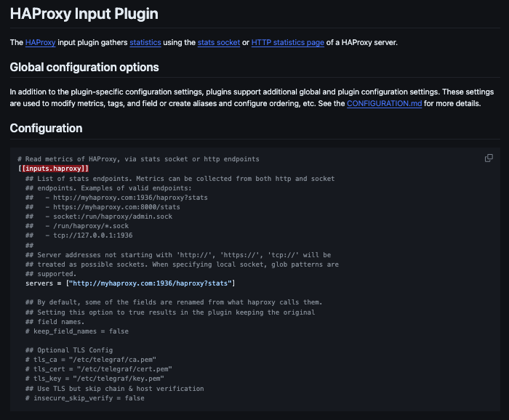Copy the configuration code block
Image resolution: width=509 pixels, height=420 pixels.
(489, 158)
